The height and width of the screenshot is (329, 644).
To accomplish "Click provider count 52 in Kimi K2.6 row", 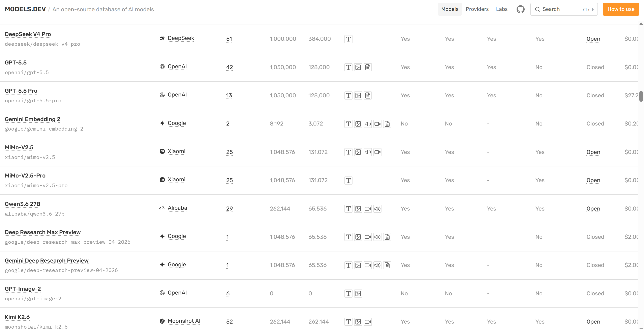I will coord(229,322).
